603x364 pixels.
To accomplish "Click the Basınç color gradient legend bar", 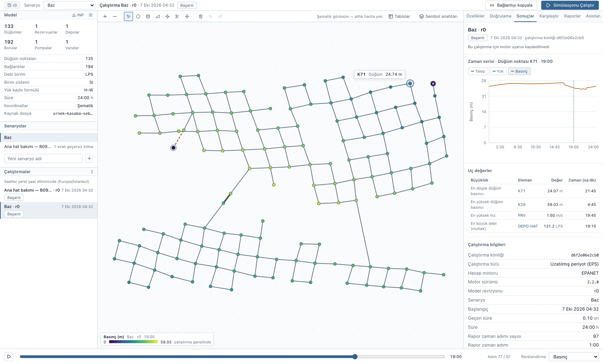I will 133,342.
